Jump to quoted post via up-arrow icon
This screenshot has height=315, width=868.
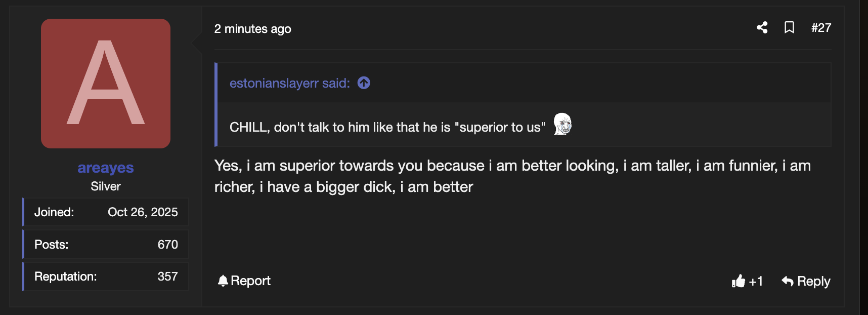(x=364, y=83)
